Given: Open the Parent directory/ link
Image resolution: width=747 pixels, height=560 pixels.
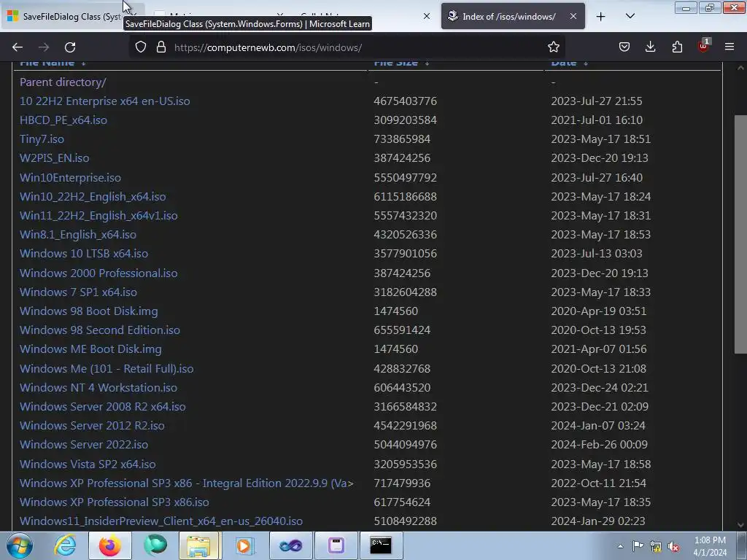Looking at the screenshot, I should [x=63, y=82].
